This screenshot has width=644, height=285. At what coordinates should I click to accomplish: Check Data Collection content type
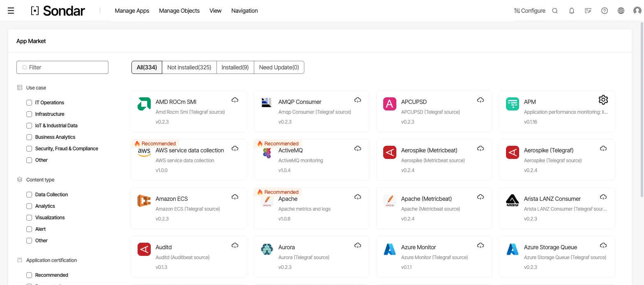pos(29,195)
